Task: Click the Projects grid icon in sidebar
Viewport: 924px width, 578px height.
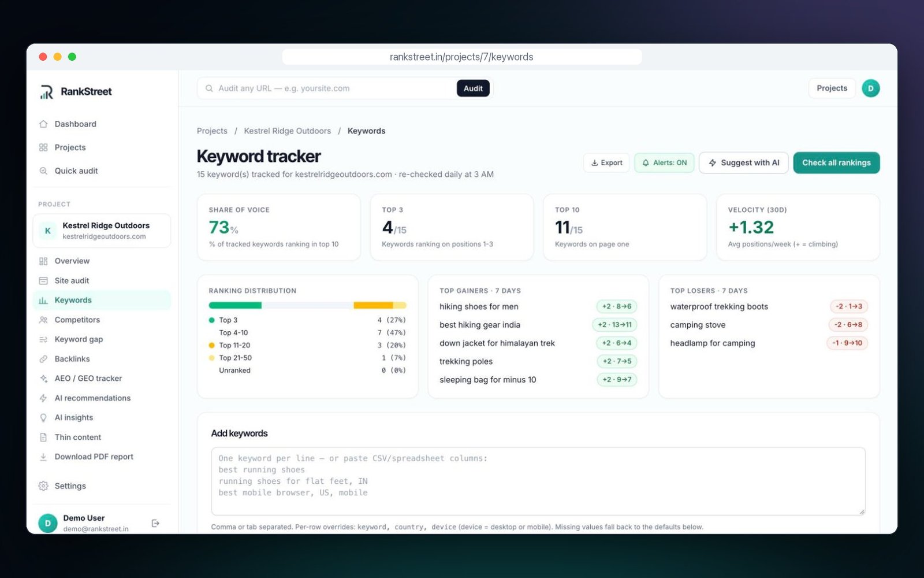Action: pyautogui.click(x=43, y=147)
